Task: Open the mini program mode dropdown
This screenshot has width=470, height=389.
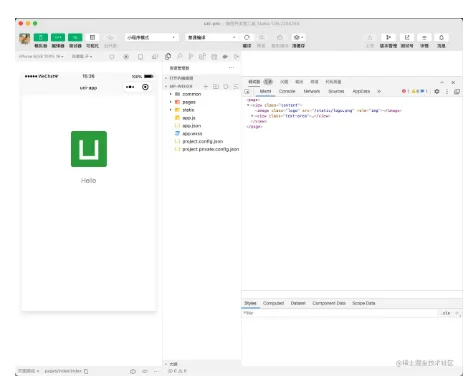Action: click(152, 37)
